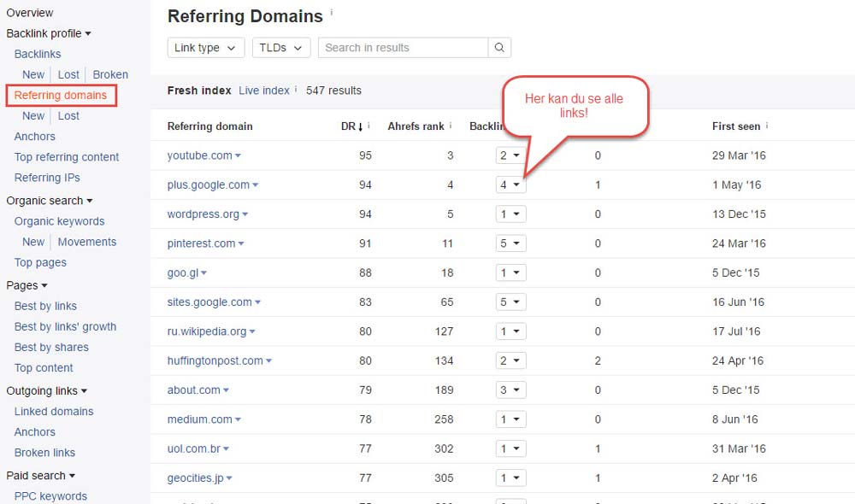
Task: Open Backlinks in the sidebar
Action: coord(38,54)
